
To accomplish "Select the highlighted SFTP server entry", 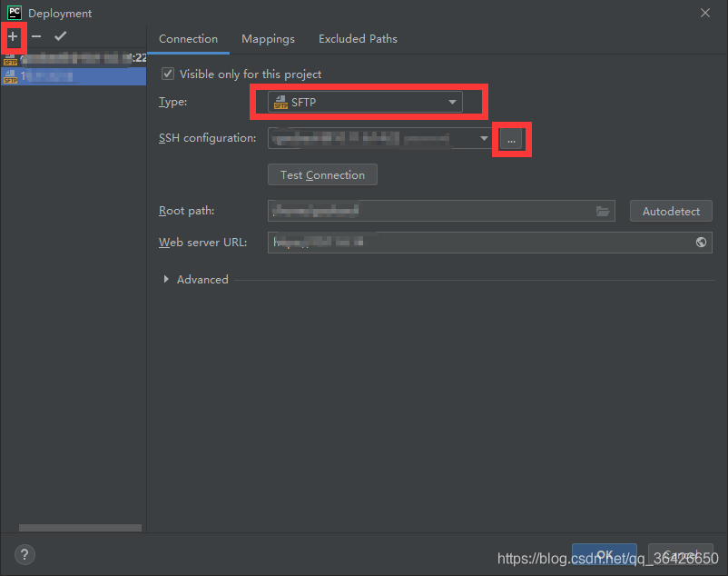I will 74,76.
